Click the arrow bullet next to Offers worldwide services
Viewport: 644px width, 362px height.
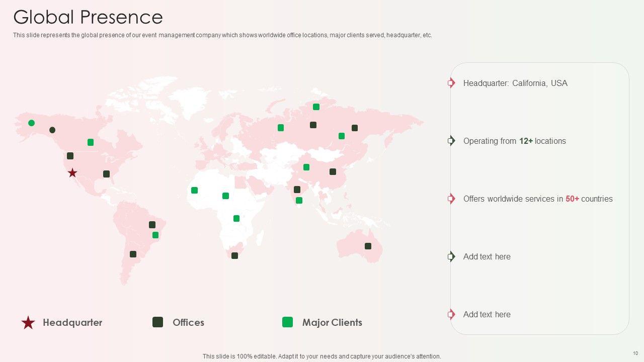[451, 199]
